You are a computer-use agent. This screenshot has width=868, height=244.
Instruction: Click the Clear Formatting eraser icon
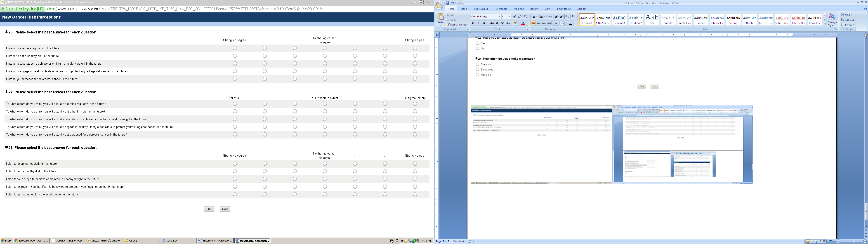(x=525, y=16)
